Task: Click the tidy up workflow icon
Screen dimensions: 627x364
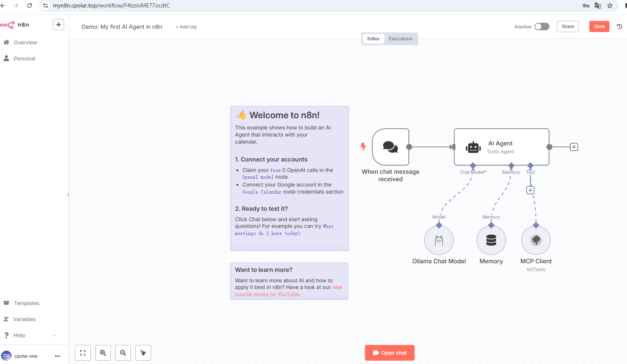Action: (143, 353)
